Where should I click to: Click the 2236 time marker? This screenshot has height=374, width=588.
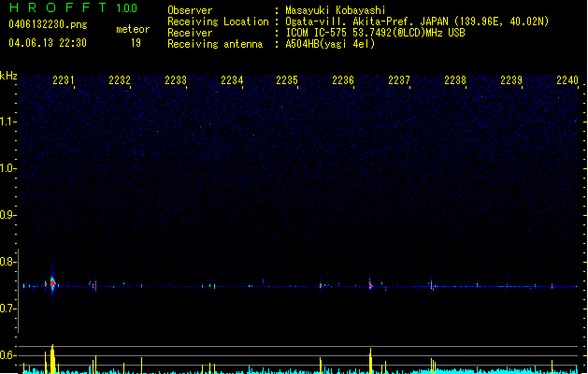[343, 80]
